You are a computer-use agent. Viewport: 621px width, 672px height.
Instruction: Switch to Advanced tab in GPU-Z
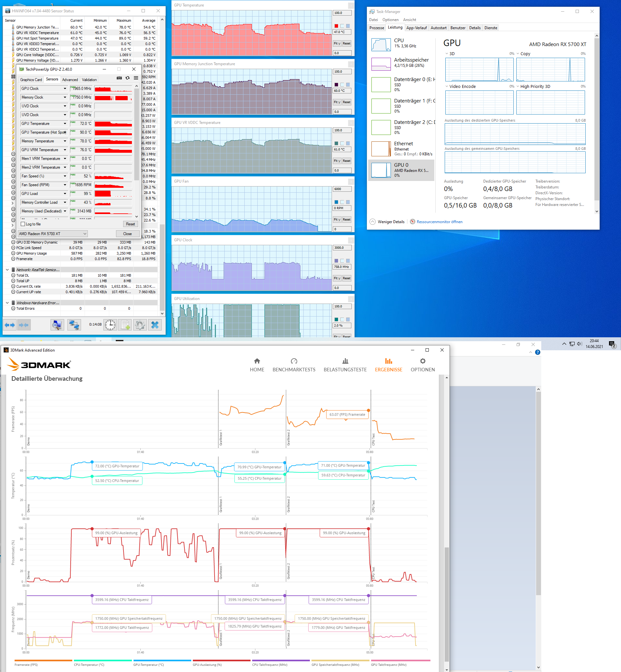click(x=70, y=80)
